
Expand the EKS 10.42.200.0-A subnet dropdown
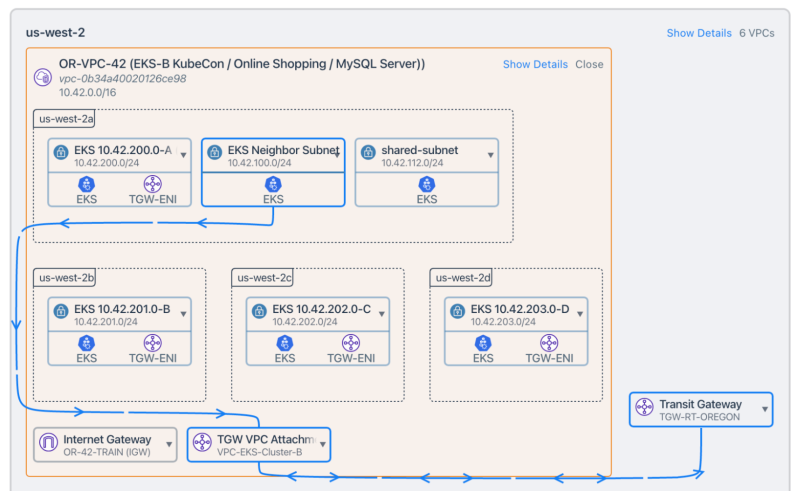coord(183,155)
